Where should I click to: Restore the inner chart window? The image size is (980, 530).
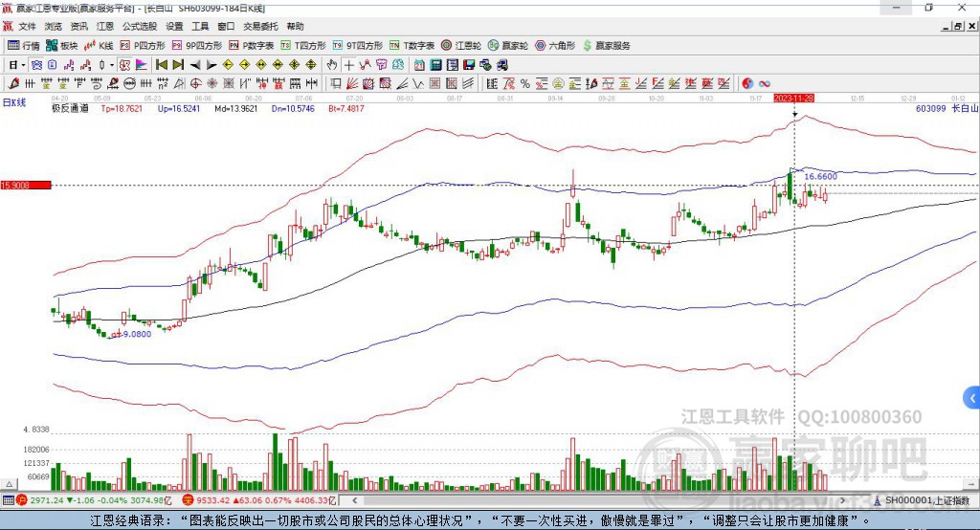[958, 26]
